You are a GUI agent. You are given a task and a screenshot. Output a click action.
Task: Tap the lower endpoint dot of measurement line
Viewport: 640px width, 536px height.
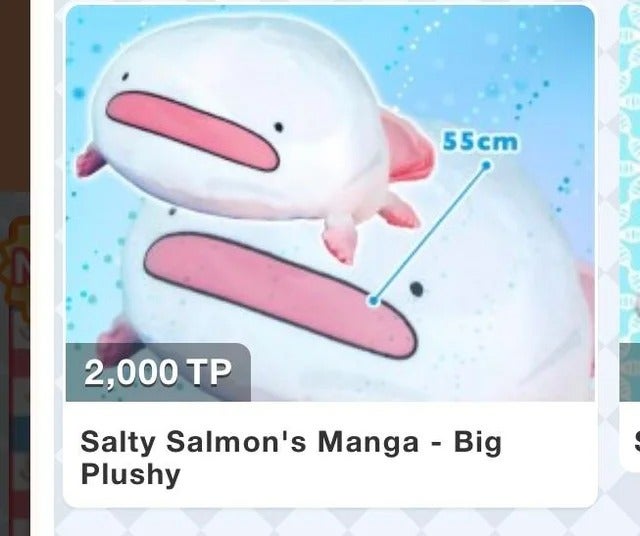pos(373,301)
